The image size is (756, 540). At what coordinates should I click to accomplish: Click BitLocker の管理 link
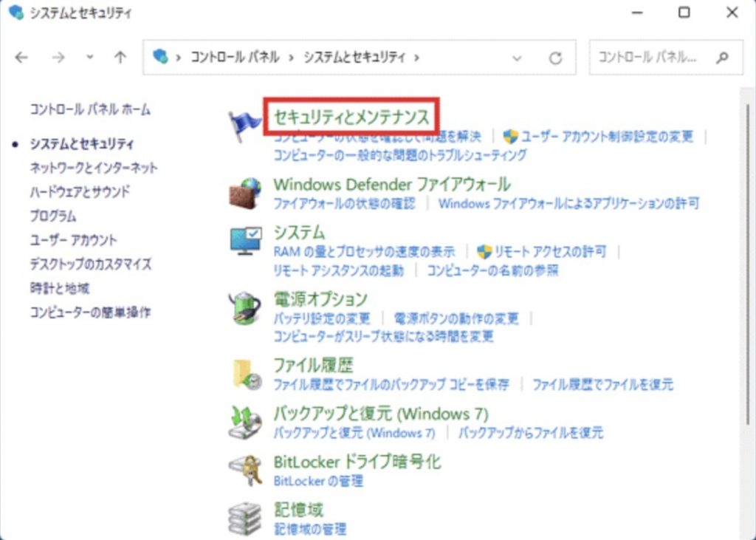318,481
